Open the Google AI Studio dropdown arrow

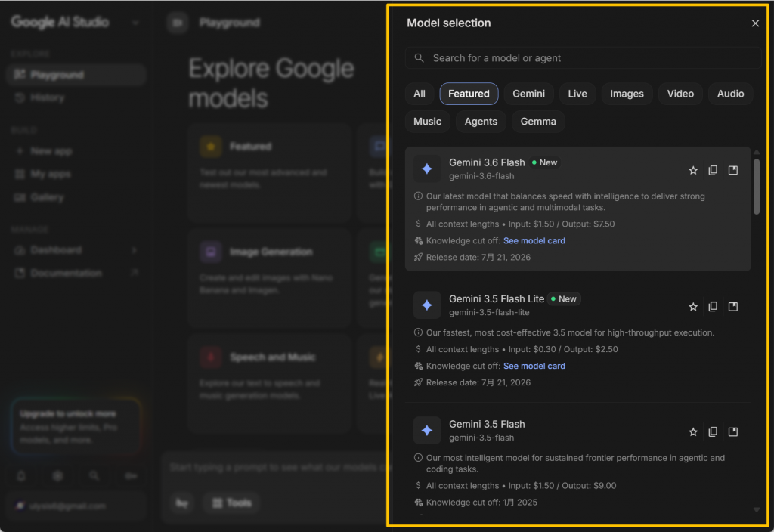(135, 23)
